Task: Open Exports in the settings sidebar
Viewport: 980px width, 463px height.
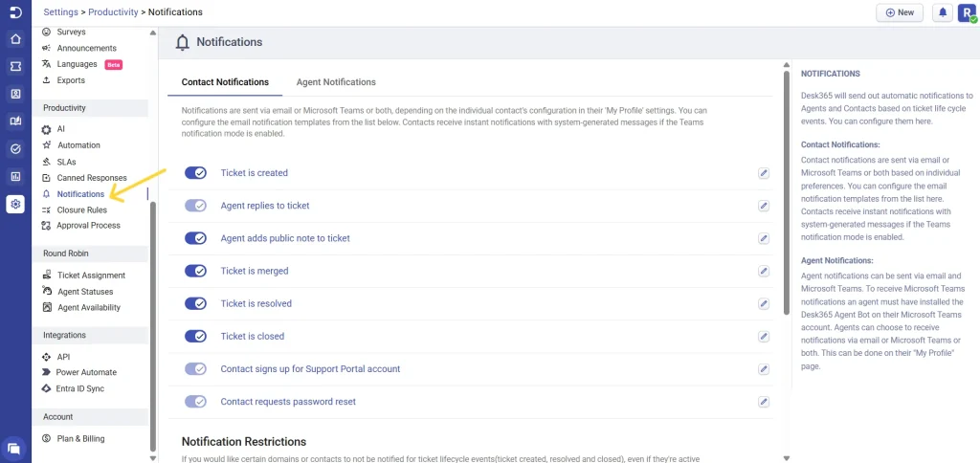Action: pyautogui.click(x=71, y=80)
